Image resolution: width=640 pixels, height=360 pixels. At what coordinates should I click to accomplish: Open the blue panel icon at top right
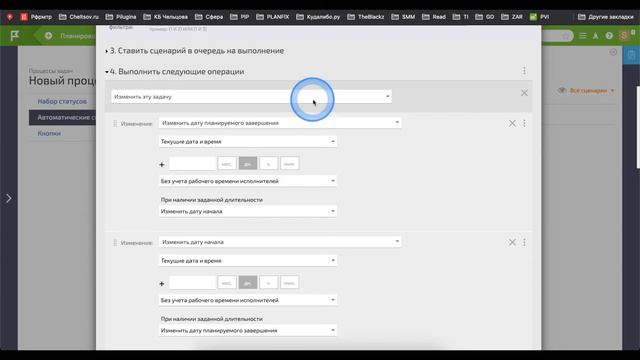[631, 56]
